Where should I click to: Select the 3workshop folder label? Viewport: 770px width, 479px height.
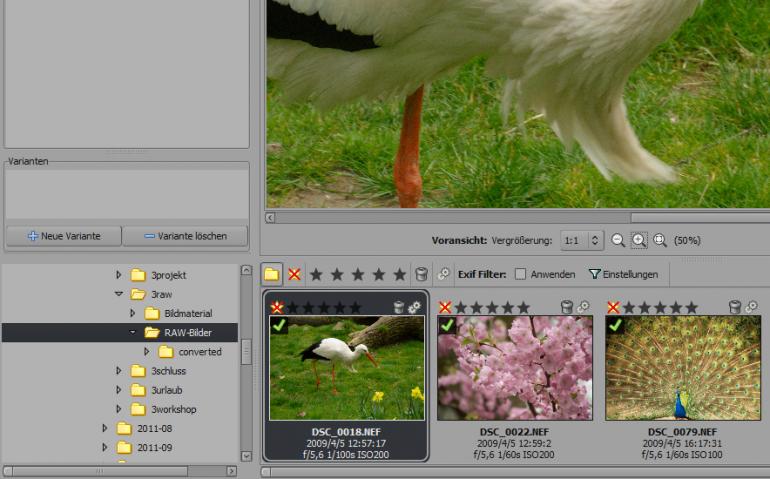pos(173,409)
